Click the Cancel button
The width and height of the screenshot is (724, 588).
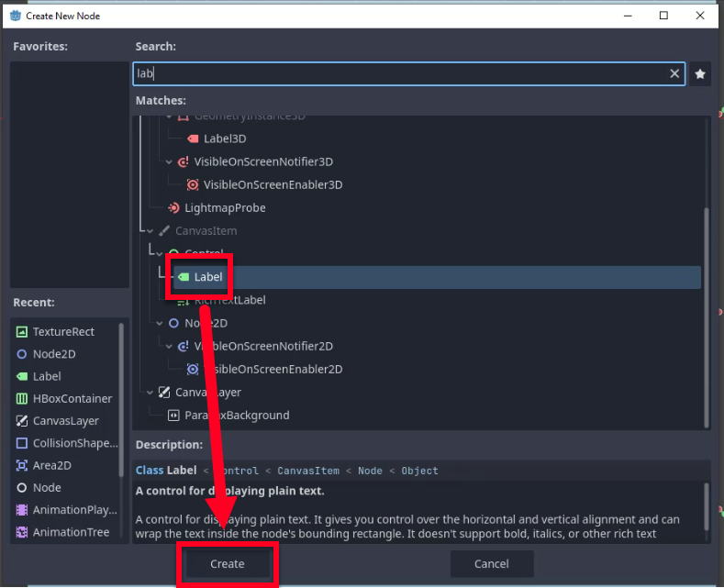[x=492, y=563]
